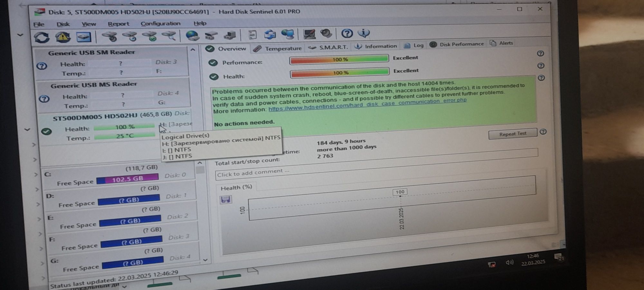Click the speaker sound toolbar icon
This screenshot has height=290, width=644.
[x=326, y=34]
